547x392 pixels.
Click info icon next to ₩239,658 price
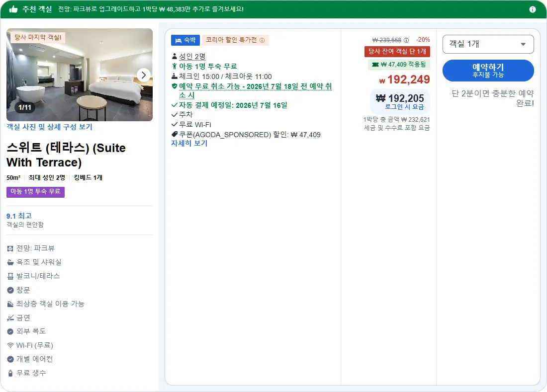(x=406, y=40)
